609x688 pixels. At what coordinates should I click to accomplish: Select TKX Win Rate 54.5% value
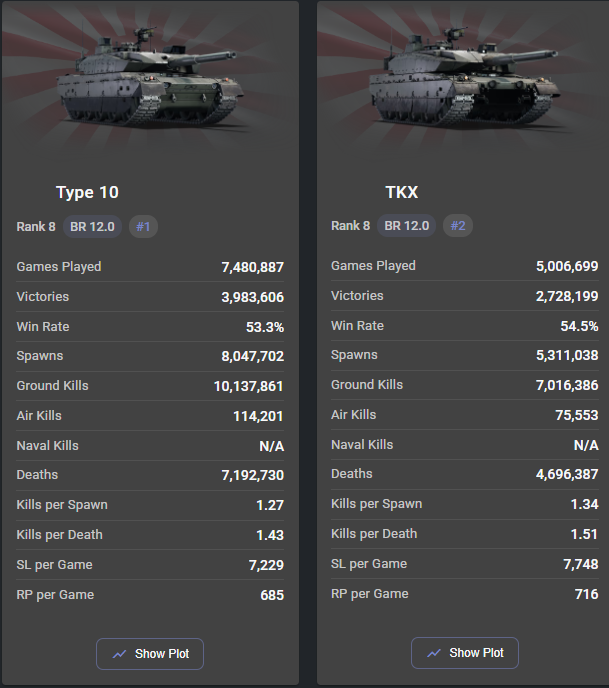[x=579, y=326]
